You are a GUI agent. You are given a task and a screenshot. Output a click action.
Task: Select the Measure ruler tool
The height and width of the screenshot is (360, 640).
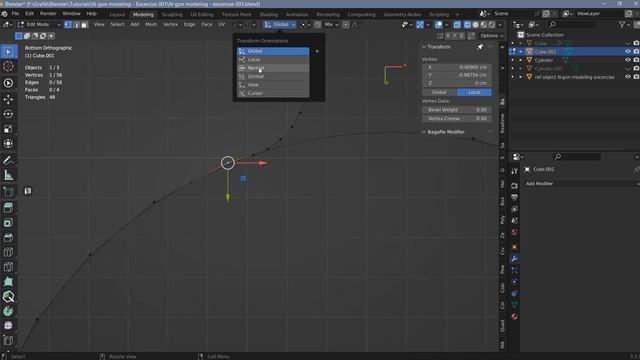8,176
